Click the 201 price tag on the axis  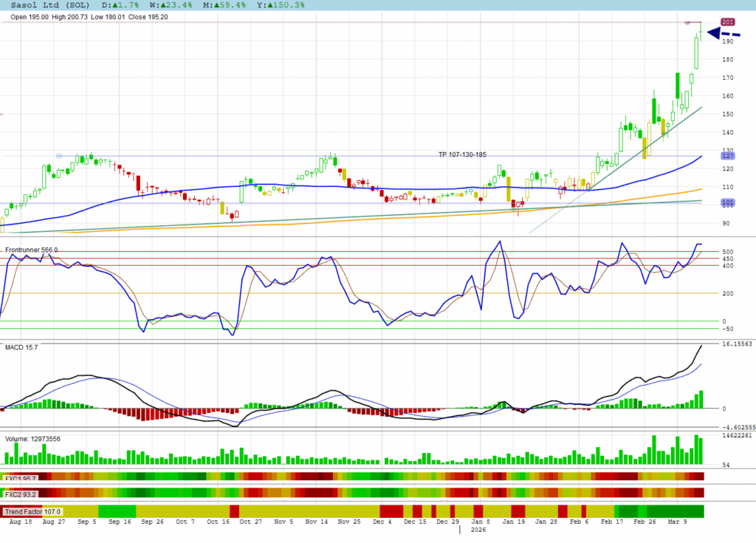726,23
